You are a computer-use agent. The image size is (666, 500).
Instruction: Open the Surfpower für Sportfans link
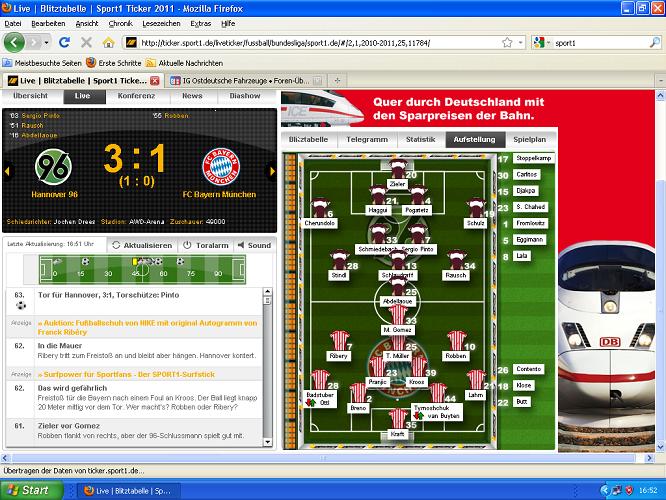(x=126, y=375)
